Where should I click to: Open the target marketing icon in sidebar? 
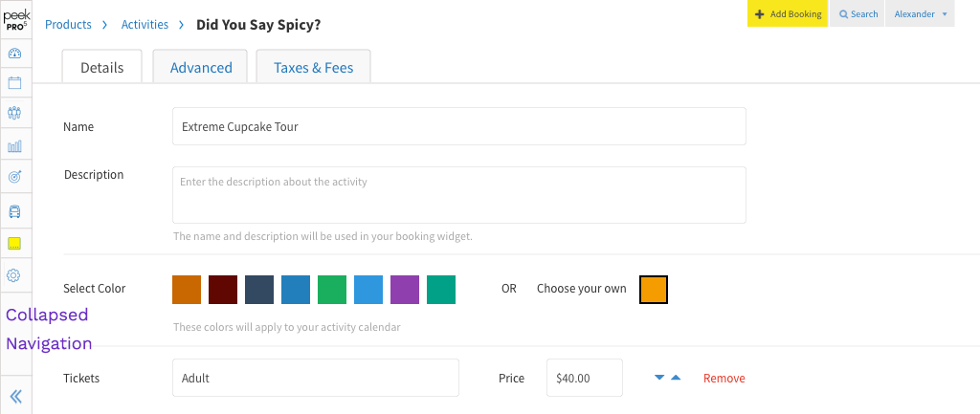pos(14,177)
